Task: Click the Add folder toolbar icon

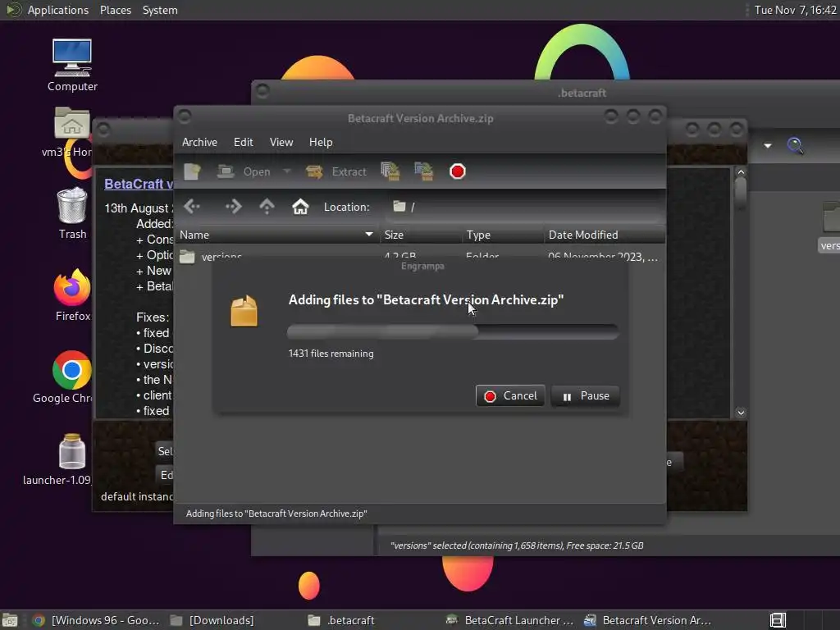Action: (424, 171)
